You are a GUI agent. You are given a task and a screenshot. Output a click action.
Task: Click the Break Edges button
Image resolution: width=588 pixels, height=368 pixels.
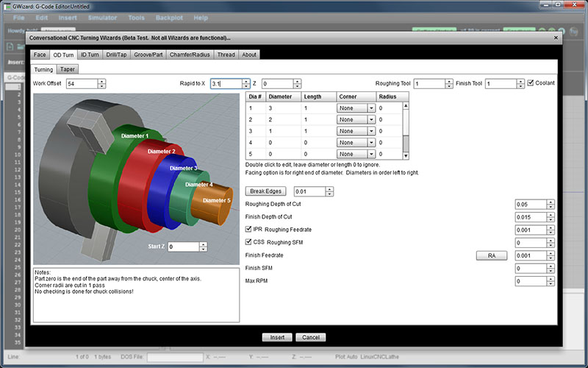click(x=265, y=191)
